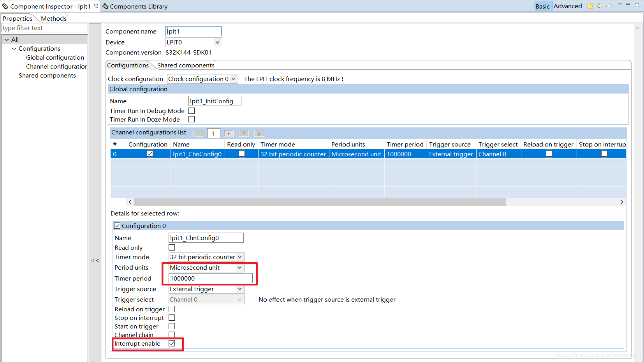Select the Shared components tab
Image resolution: width=644 pixels, height=362 pixels.
click(x=186, y=65)
